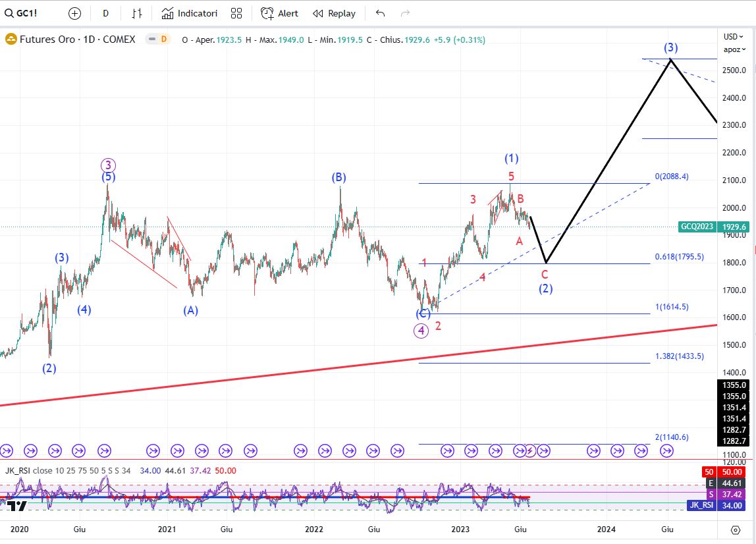The height and width of the screenshot is (544, 756).
Task: Start bar Replay mode
Action: 334,13
